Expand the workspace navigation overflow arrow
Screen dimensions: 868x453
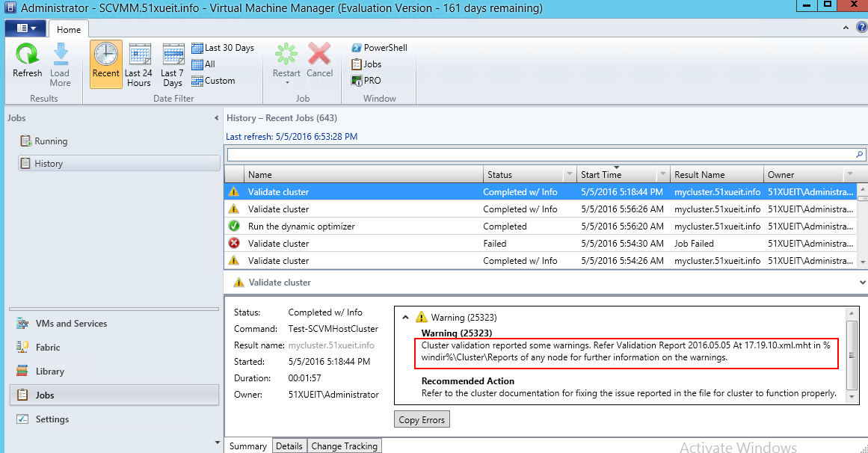217,443
